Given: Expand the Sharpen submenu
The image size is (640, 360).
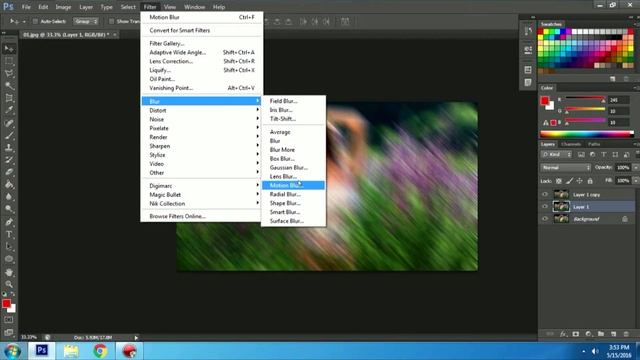Looking at the screenshot, I should [x=201, y=146].
